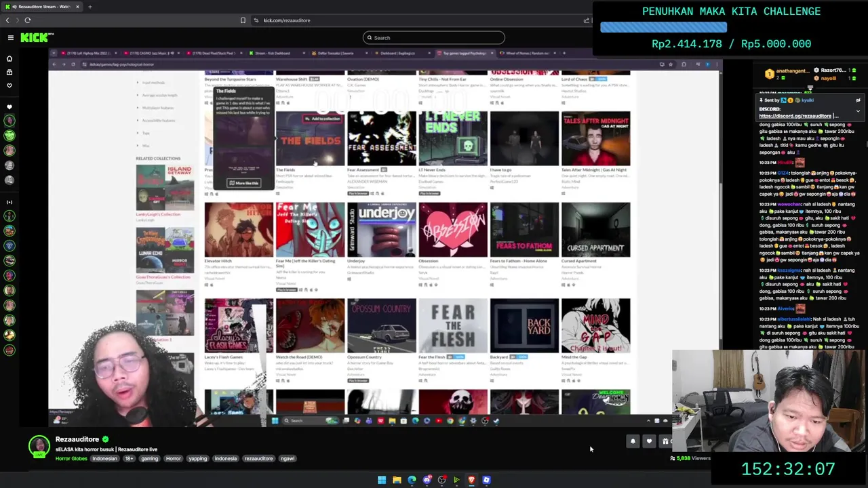Select the gaming tag chip
Image resolution: width=868 pixels, height=488 pixels.
click(149, 459)
